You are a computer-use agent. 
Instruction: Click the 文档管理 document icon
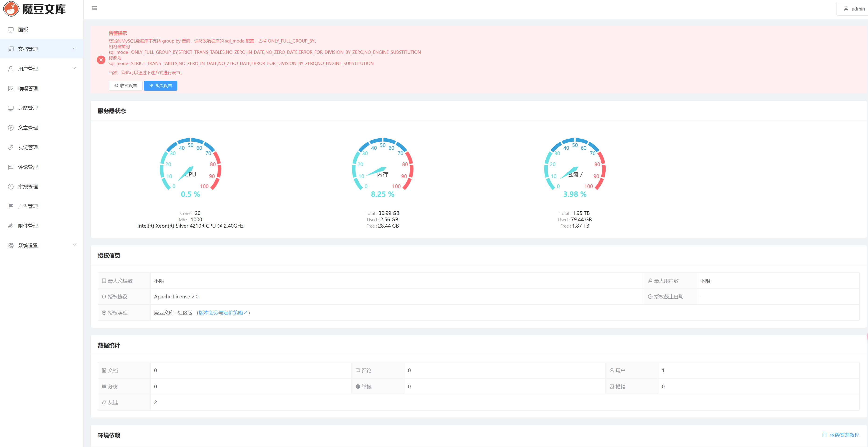point(11,49)
